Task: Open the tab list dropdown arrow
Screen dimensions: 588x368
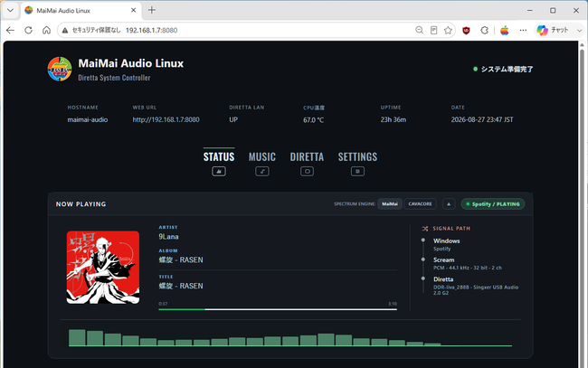Action: pos(10,11)
